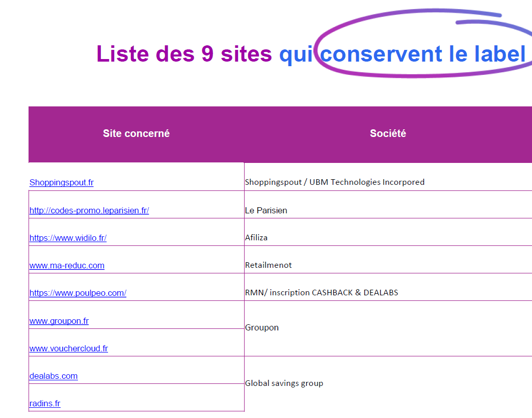Select the 'Société' column header
This screenshot has height=418, width=532.
point(388,134)
